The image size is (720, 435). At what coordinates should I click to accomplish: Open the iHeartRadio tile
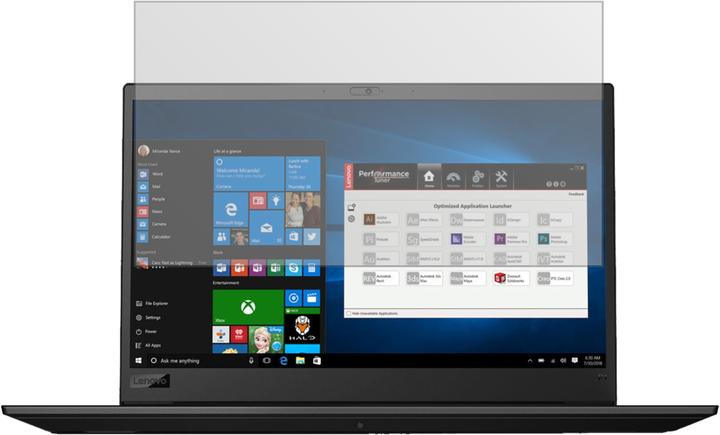(239, 334)
